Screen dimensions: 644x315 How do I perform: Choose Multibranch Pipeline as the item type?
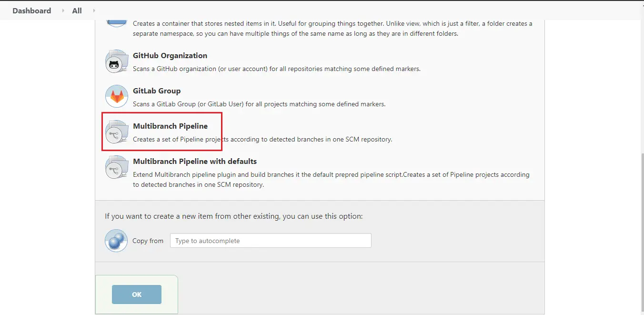tap(171, 126)
